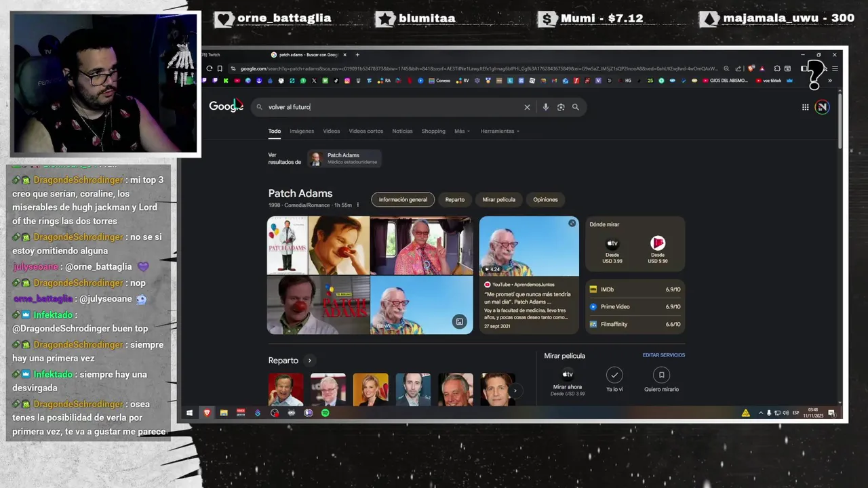Show hidden system tray icons
This screenshot has height=488, width=868.
click(760, 413)
